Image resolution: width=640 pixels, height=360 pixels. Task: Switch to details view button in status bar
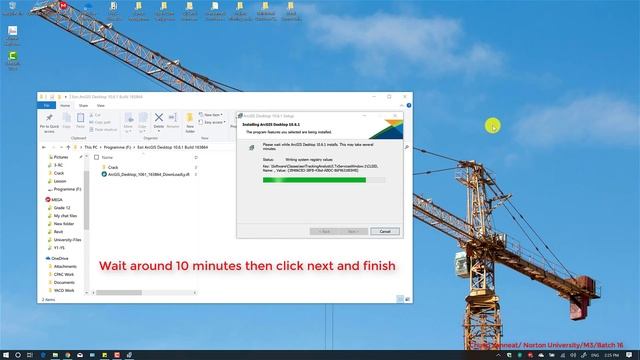coord(400,299)
